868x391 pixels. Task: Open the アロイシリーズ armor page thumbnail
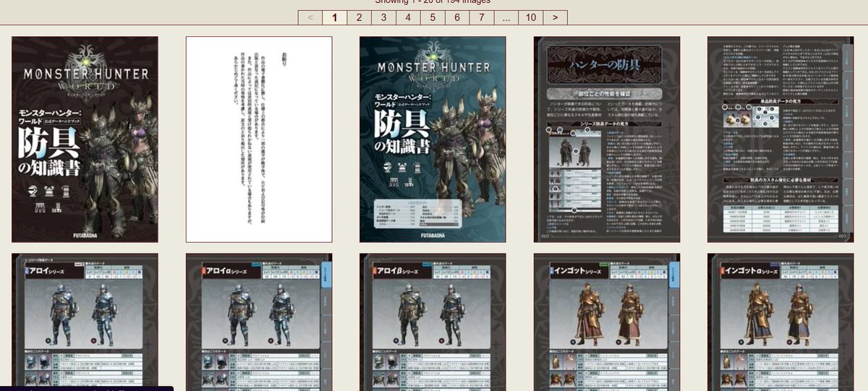pyautogui.click(x=85, y=322)
